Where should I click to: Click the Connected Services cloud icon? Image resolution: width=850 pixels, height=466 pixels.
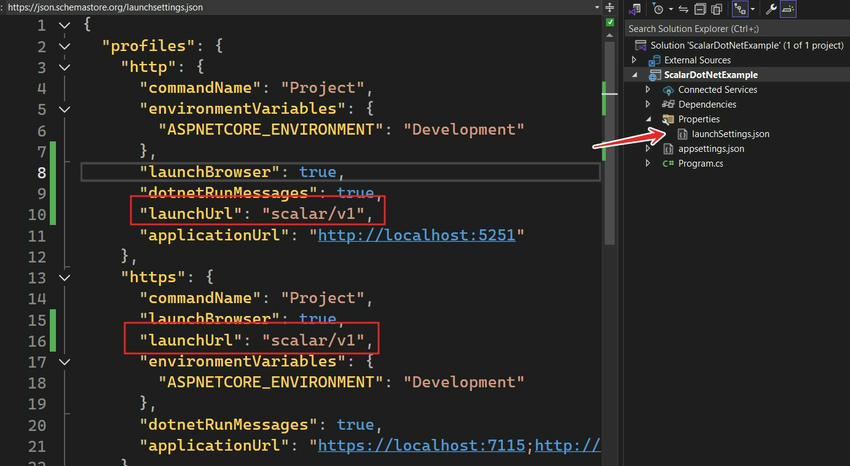[x=668, y=90]
